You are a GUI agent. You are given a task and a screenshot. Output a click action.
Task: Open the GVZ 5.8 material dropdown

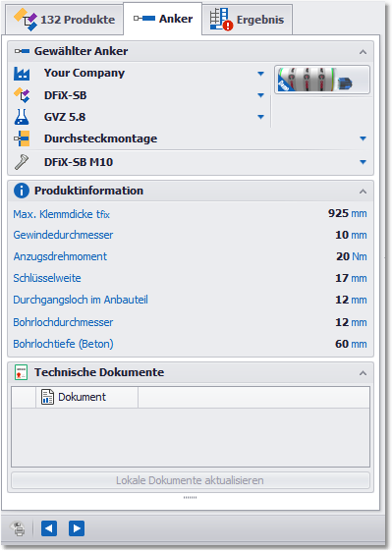[260, 117]
